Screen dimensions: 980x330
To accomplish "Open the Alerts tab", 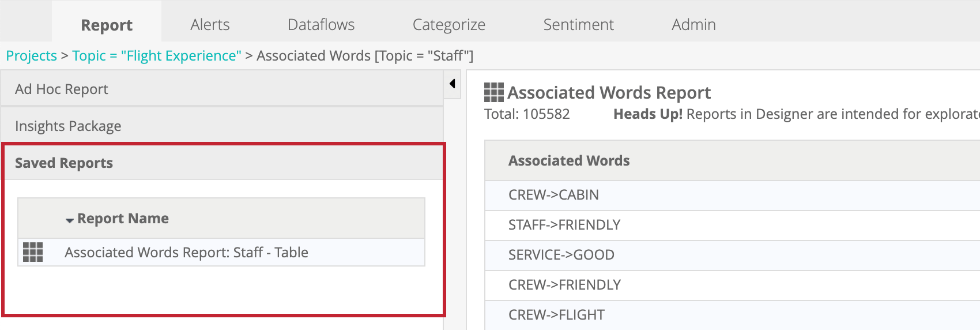I will coord(210,25).
